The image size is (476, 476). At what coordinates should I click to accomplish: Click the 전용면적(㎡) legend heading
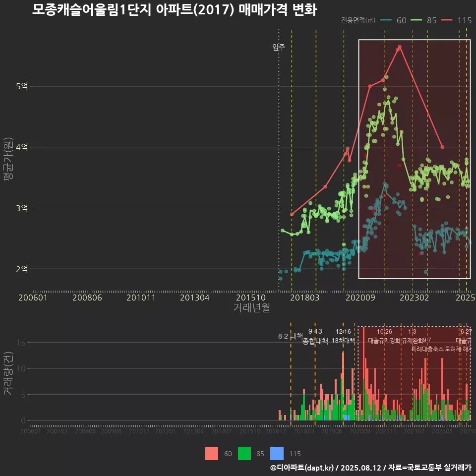pyautogui.click(x=358, y=20)
